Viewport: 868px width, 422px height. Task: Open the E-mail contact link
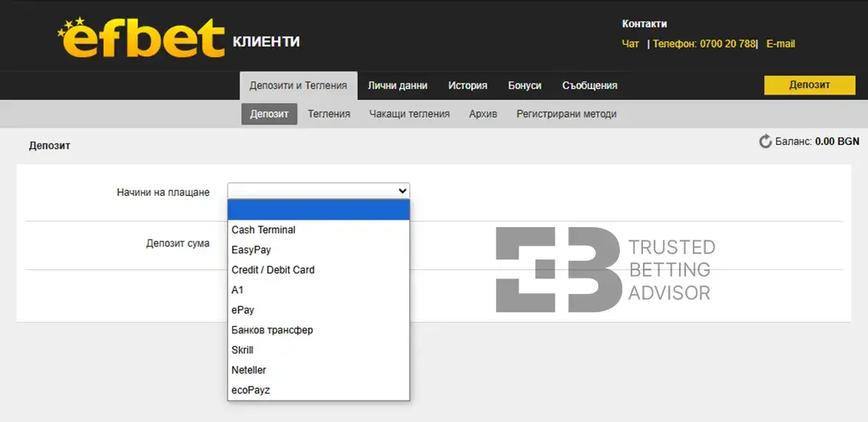(x=780, y=44)
